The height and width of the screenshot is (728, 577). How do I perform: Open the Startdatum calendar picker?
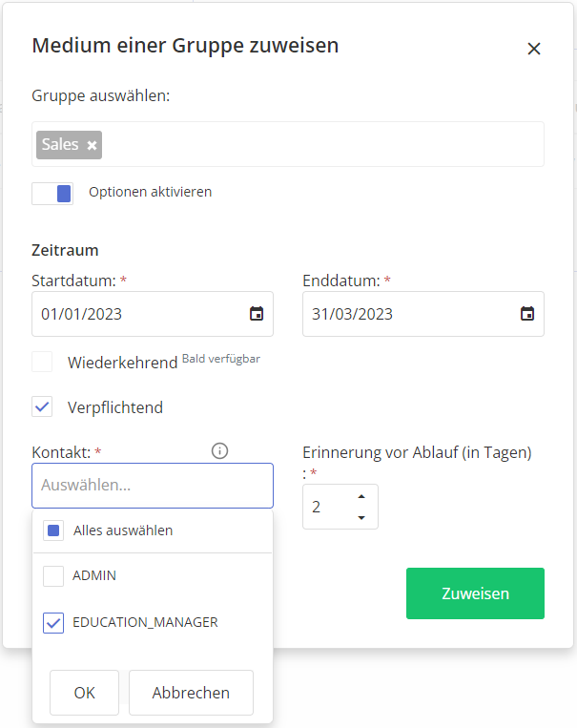[x=256, y=314]
